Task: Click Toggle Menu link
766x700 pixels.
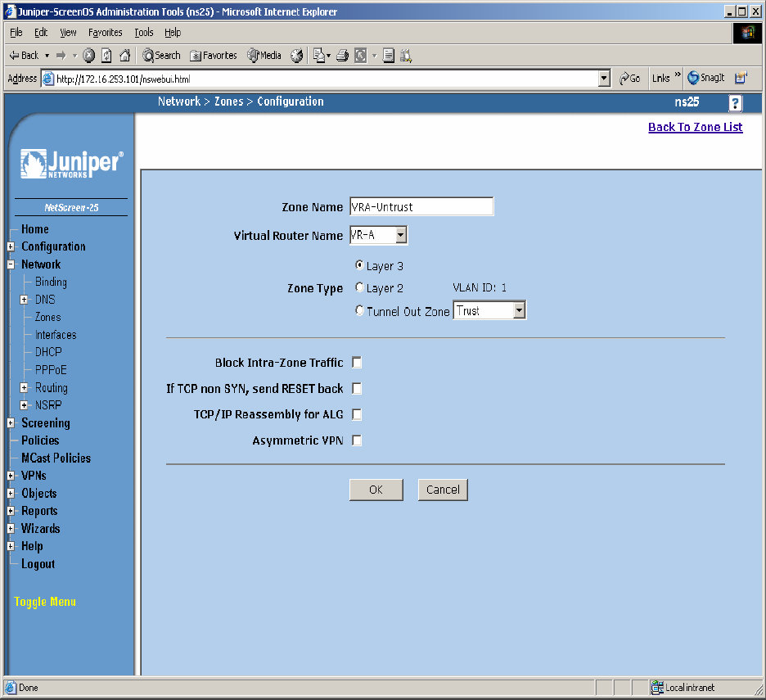Action: click(45, 602)
